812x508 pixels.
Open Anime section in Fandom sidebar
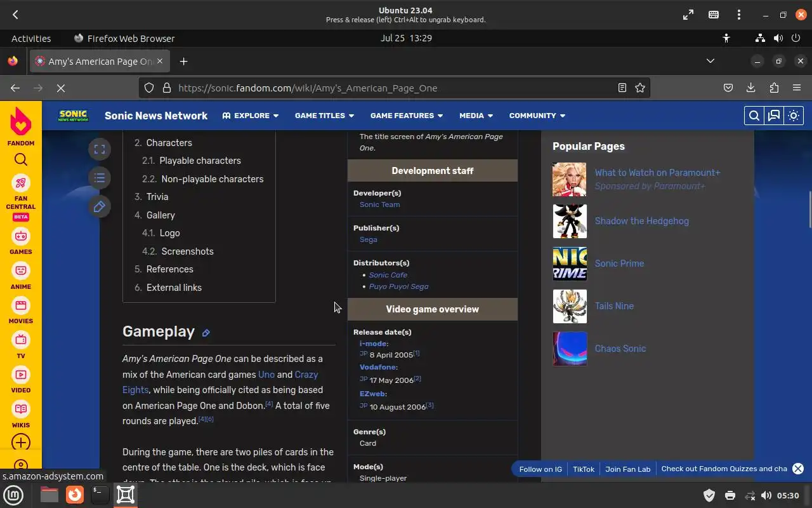click(x=21, y=271)
